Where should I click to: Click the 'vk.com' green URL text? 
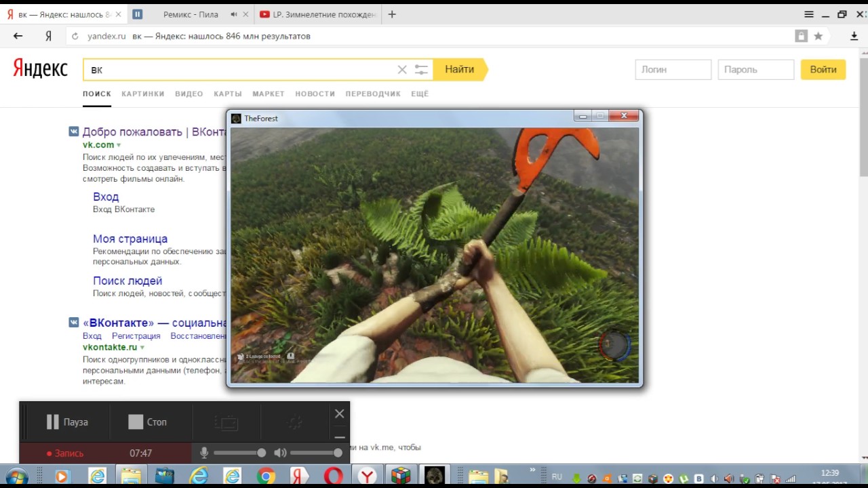click(98, 145)
